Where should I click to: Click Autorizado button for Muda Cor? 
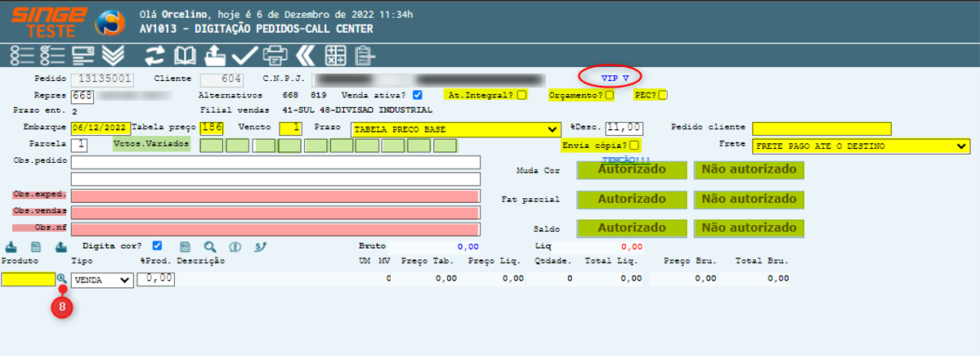tap(630, 169)
